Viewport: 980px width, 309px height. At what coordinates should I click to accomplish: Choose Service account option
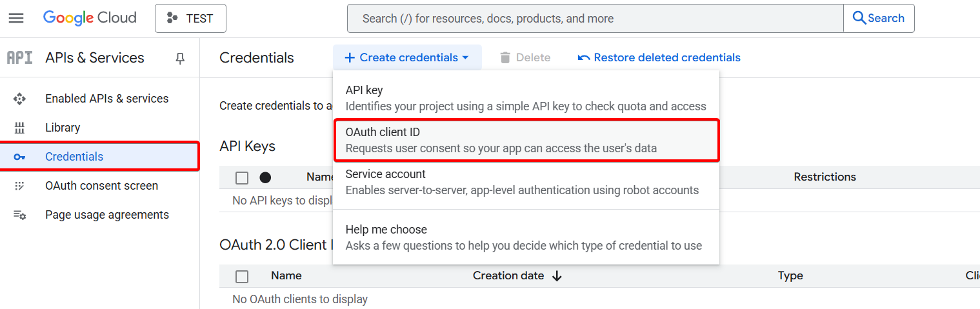point(526,182)
